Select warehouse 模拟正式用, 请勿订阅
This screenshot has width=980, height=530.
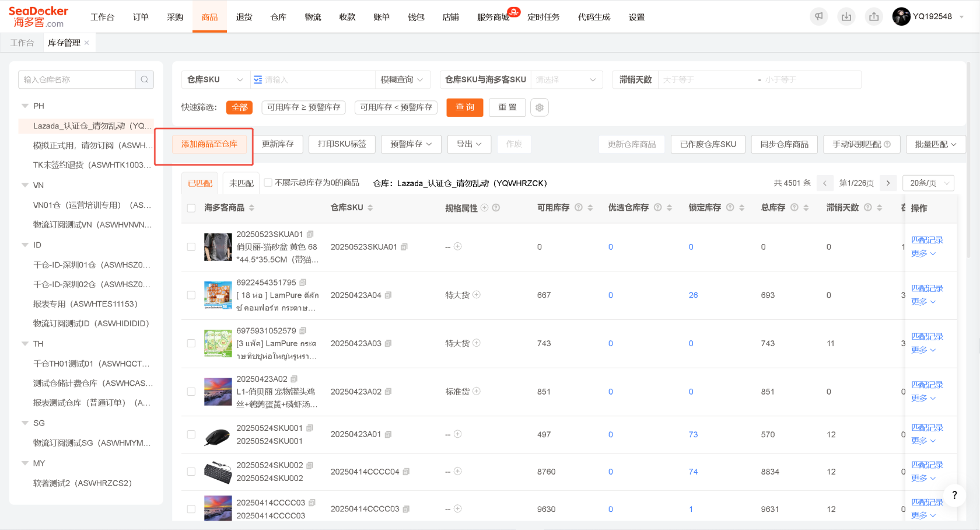point(92,145)
